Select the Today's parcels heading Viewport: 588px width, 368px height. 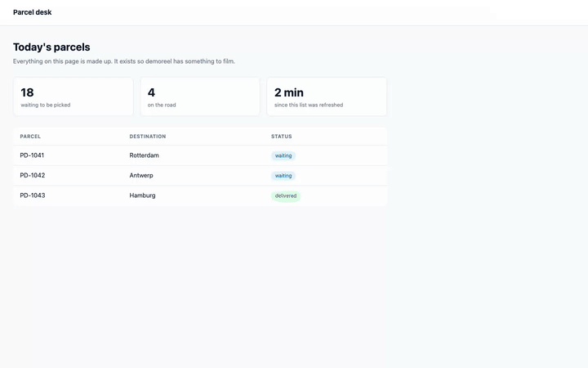51,47
